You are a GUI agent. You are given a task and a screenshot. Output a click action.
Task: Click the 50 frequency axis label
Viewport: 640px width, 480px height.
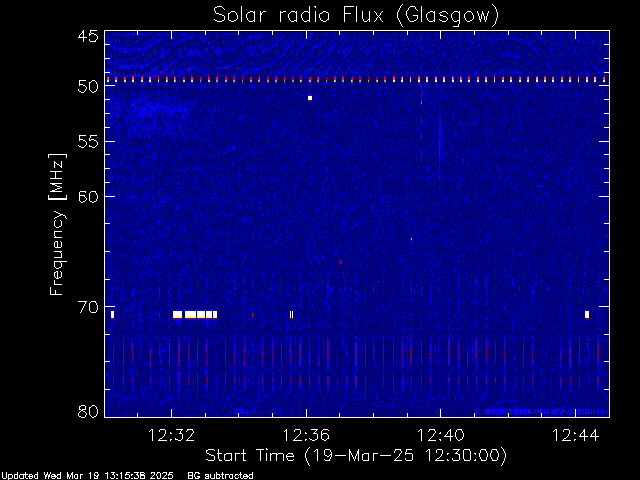[x=88, y=86]
